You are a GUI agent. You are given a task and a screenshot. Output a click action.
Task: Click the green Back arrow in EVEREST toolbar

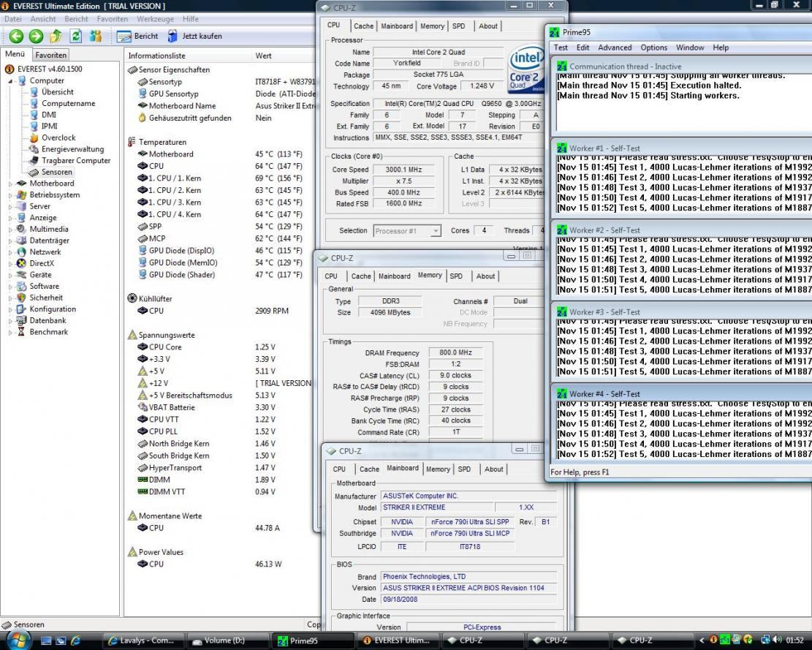(x=16, y=36)
